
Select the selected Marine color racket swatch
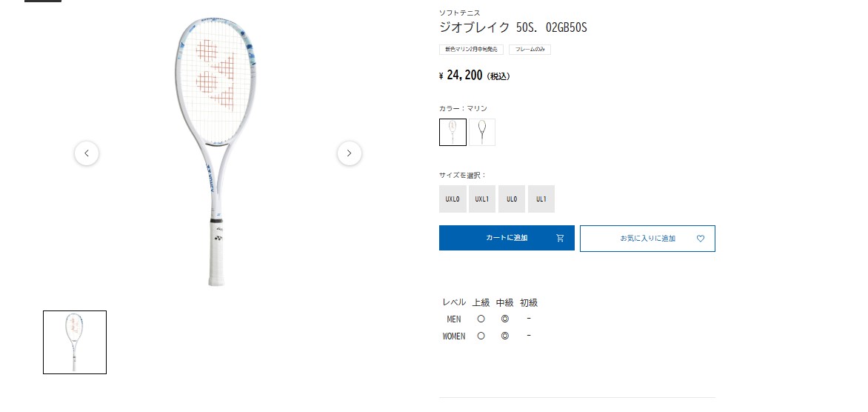453,133
